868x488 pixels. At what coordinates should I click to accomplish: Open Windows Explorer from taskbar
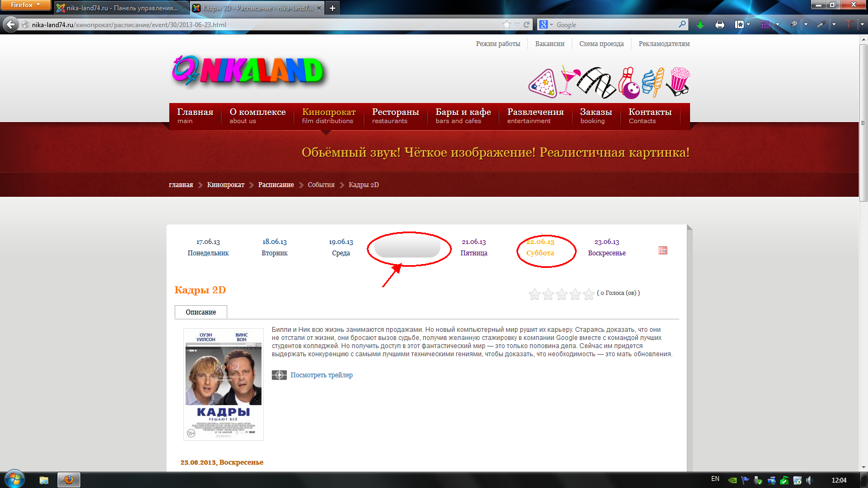tap(44, 480)
